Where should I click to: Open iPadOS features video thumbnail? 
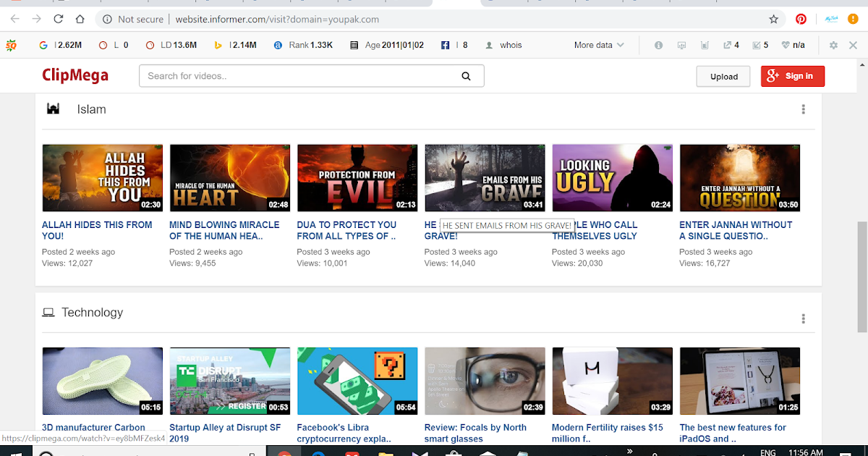[x=740, y=381]
